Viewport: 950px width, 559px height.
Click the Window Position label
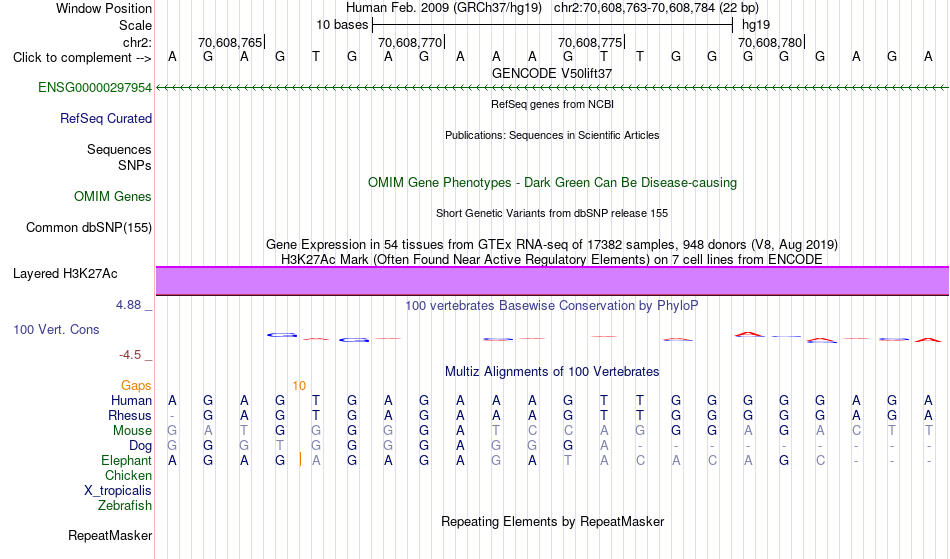(x=104, y=8)
